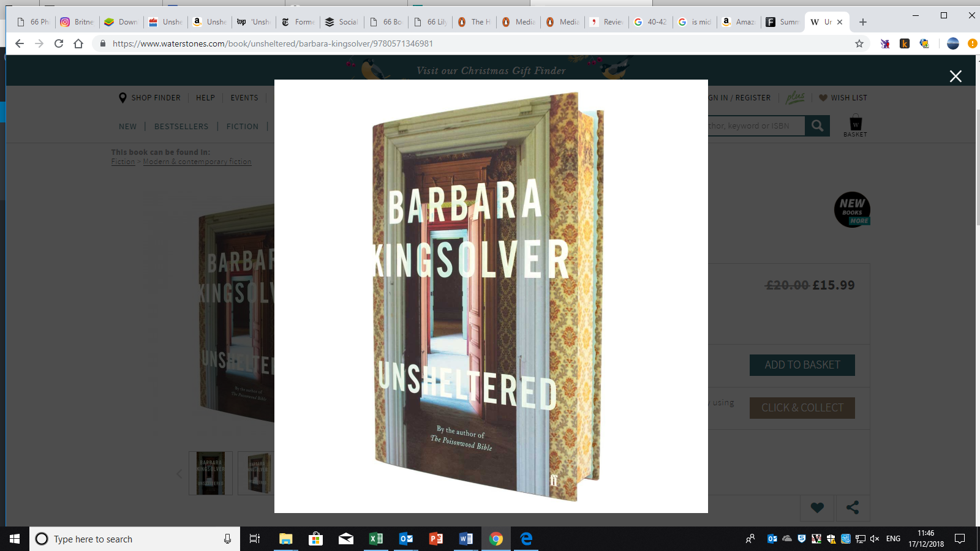Open Microsoft Edge from taskbar
Viewport: 980px width, 551px height.
[526, 539]
